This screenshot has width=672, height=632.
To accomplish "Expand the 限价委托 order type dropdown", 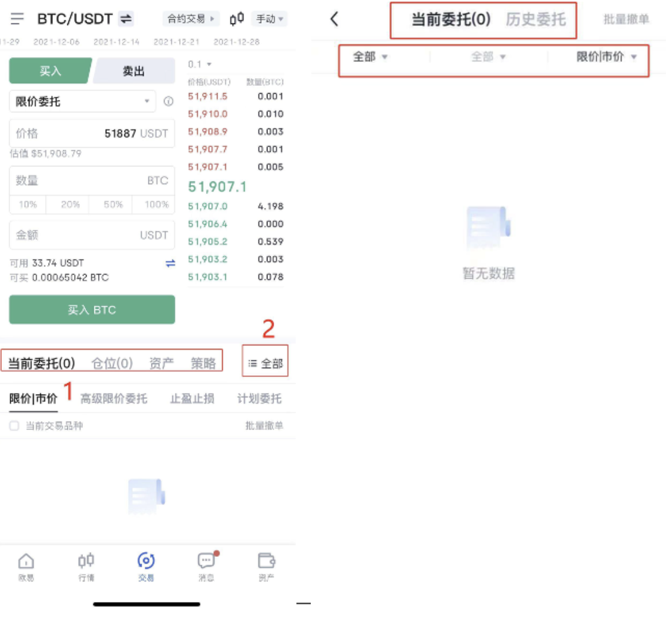I will click(82, 102).
